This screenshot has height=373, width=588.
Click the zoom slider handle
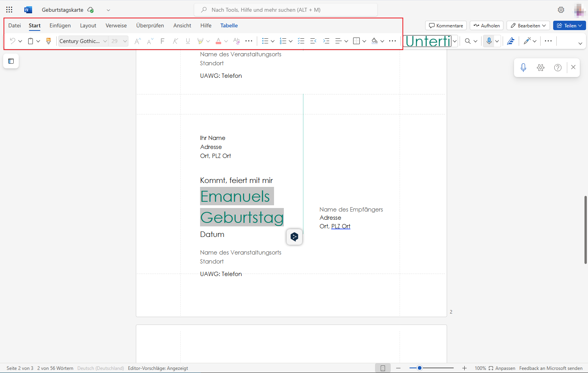click(420, 368)
